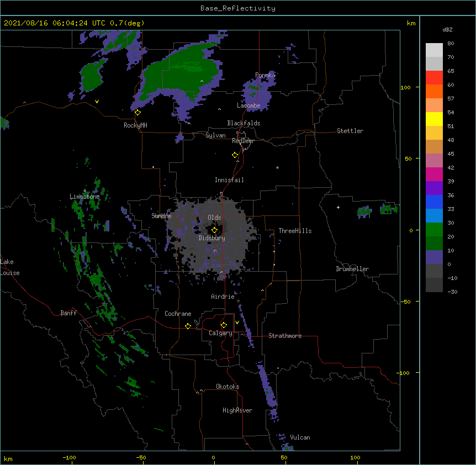Click the Strathmore town label
476x465 pixels.
(x=285, y=336)
